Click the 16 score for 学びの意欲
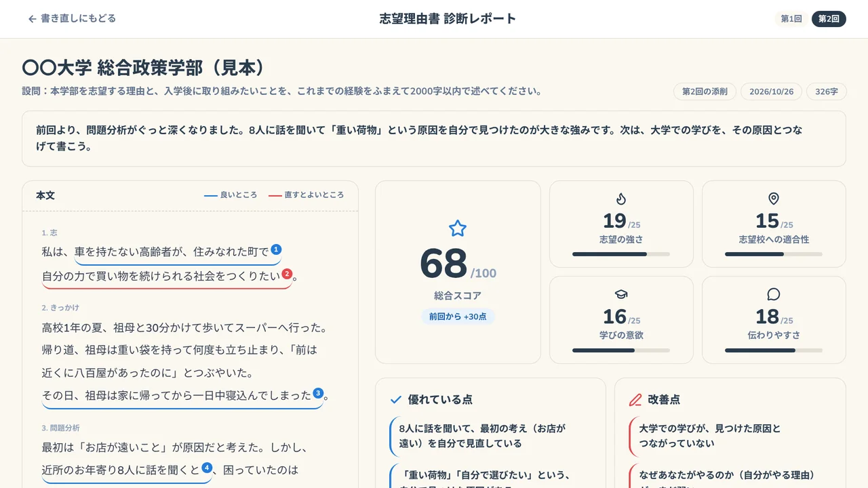 click(614, 317)
